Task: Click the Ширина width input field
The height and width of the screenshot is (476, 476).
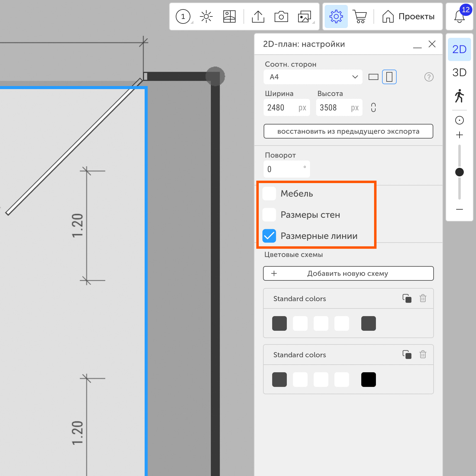Action: [281, 108]
